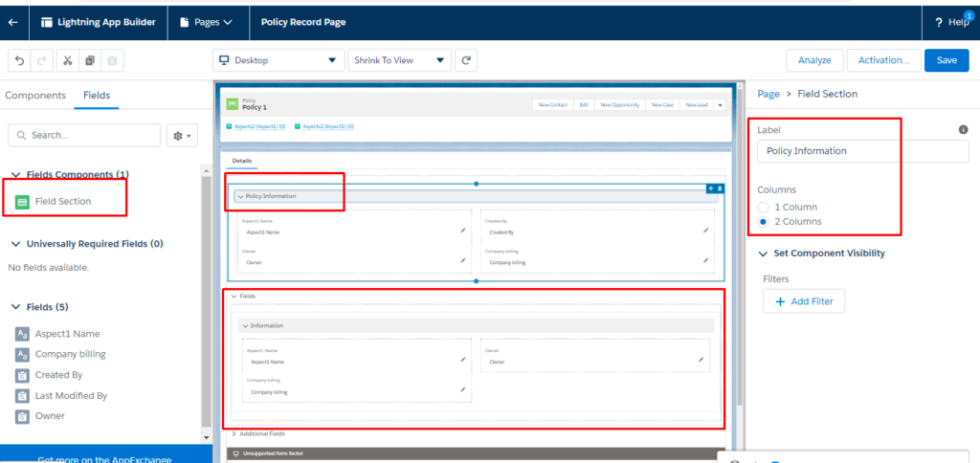Click the refresh canvas icon

[466, 60]
